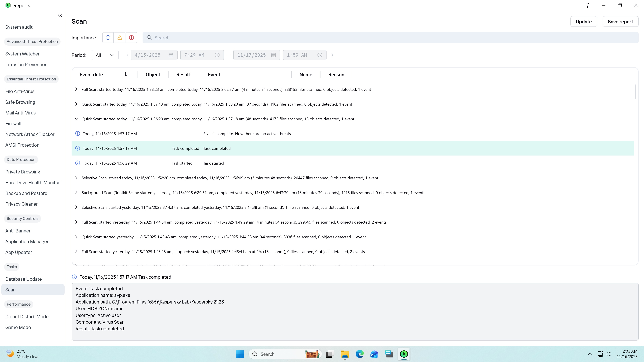Screen dimensions: 644x362
Task: Select the Task started event row
Action: pyautogui.click(x=353, y=163)
